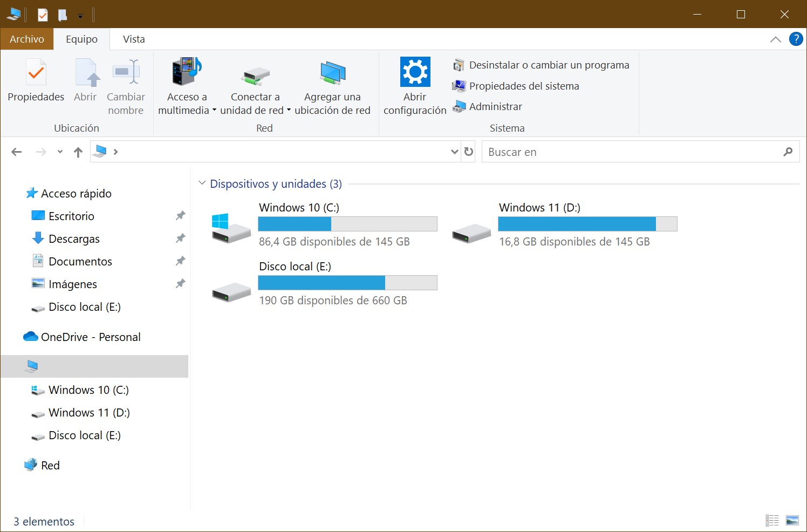The image size is (807, 532).
Task: Click the Abrir ribbon button
Action: pyautogui.click(x=85, y=86)
